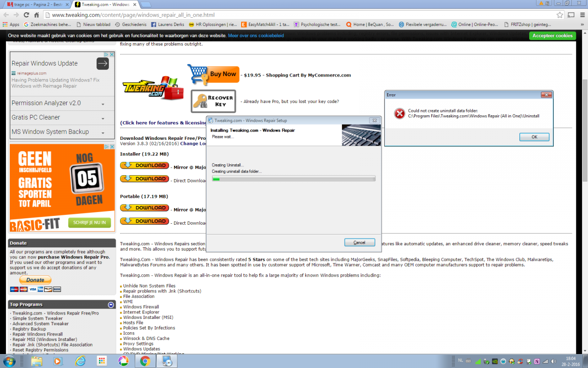The height and width of the screenshot is (368, 588).
Task: Open the 'Zoekmachines behe...' bookmark
Action: click(47, 24)
